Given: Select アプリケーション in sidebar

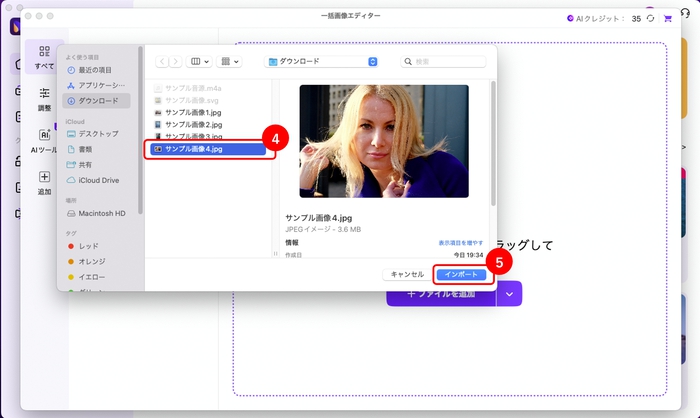Looking at the screenshot, I should point(96,85).
